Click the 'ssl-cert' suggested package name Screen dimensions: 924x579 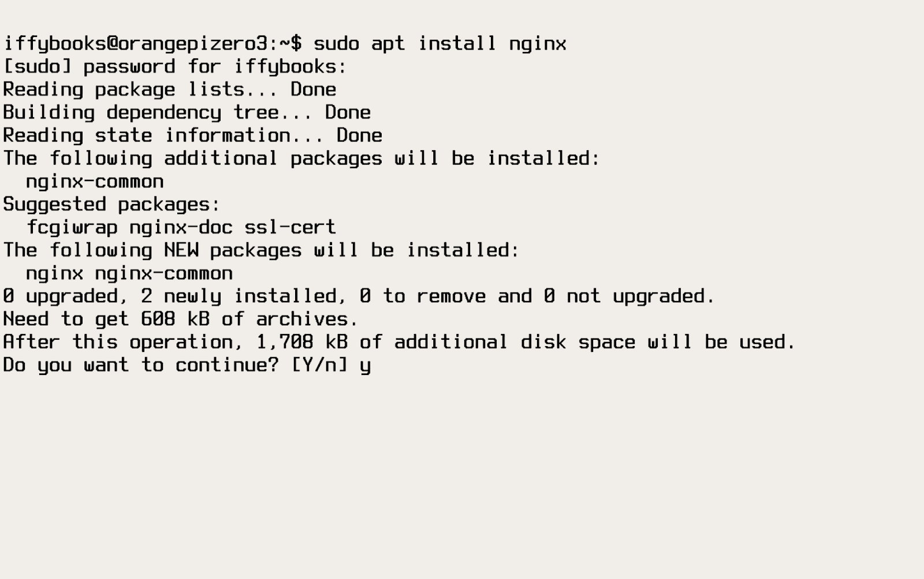click(x=290, y=227)
